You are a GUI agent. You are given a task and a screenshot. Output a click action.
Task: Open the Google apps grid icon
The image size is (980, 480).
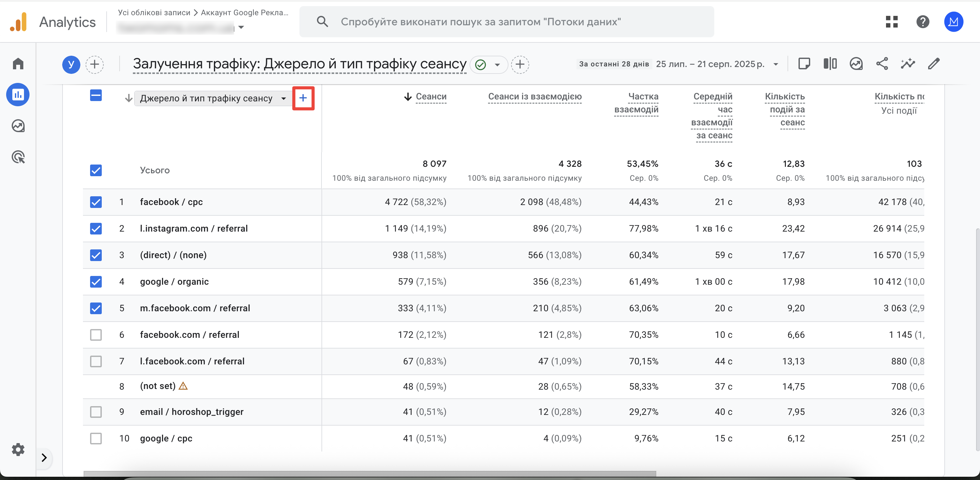[x=891, y=22]
